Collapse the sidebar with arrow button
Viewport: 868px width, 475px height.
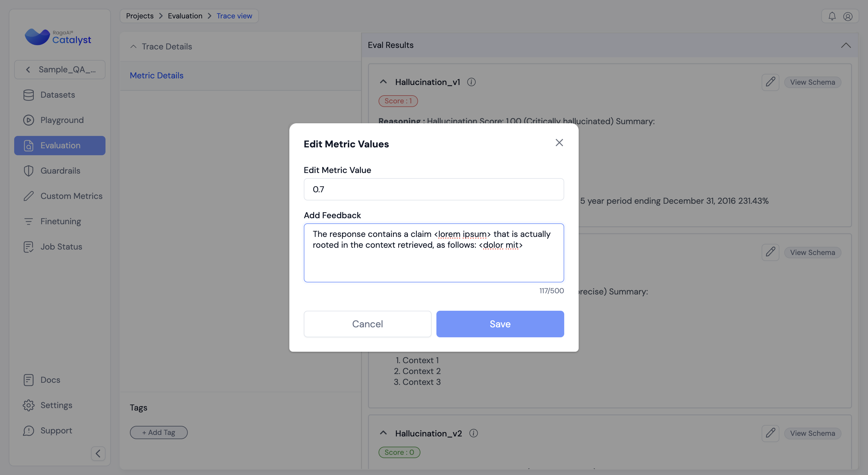click(x=98, y=453)
